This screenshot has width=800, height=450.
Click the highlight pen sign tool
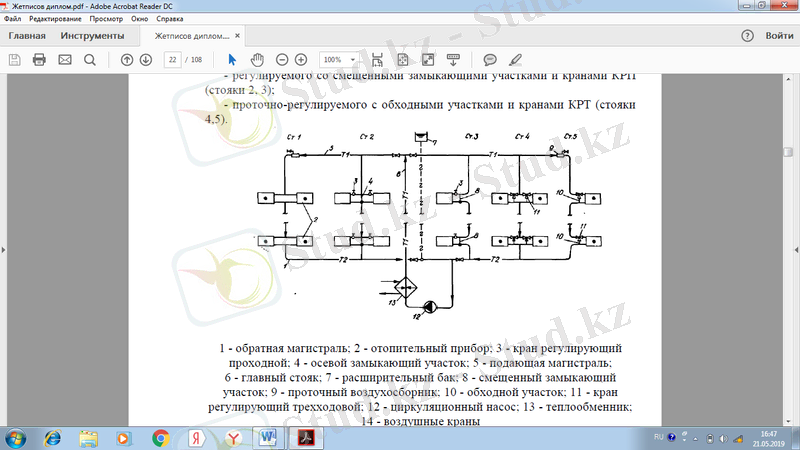pos(515,60)
